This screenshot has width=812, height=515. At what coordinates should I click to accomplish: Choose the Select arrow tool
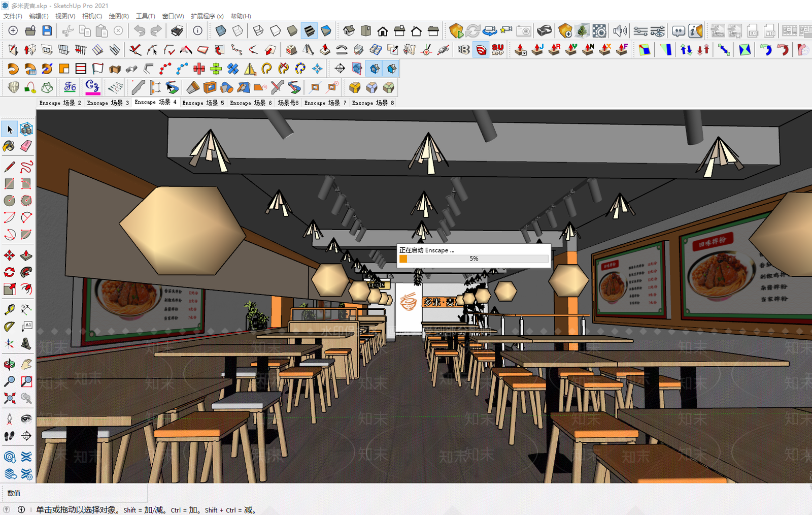coord(9,130)
